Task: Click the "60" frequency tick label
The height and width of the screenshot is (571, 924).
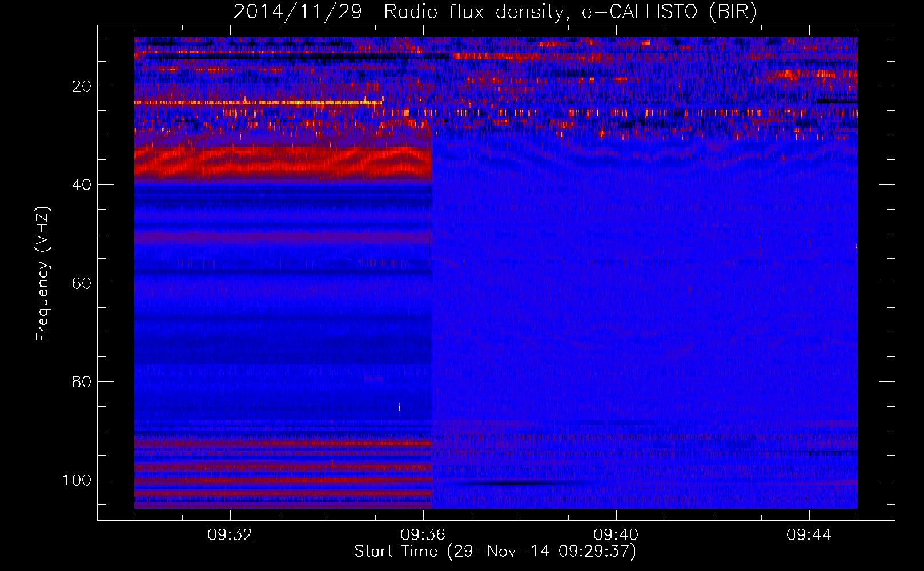Action: pyautogui.click(x=82, y=283)
